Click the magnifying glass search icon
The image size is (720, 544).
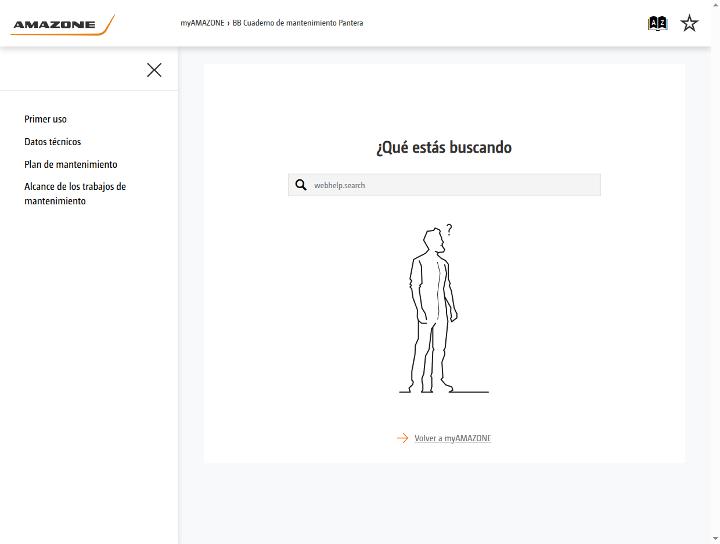click(x=301, y=185)
